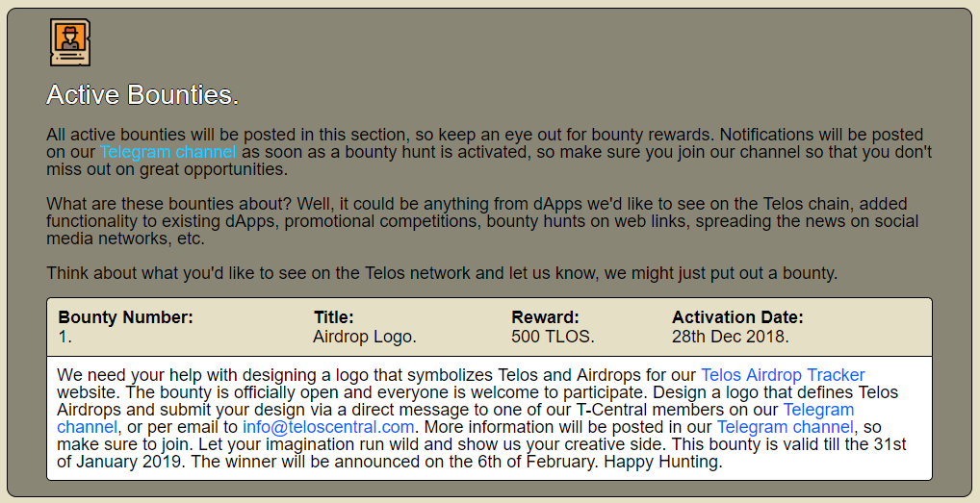Open the Telegram channel link in intro paragraph
The height and width of the screenshot is (503, 980).
[168, 152]
